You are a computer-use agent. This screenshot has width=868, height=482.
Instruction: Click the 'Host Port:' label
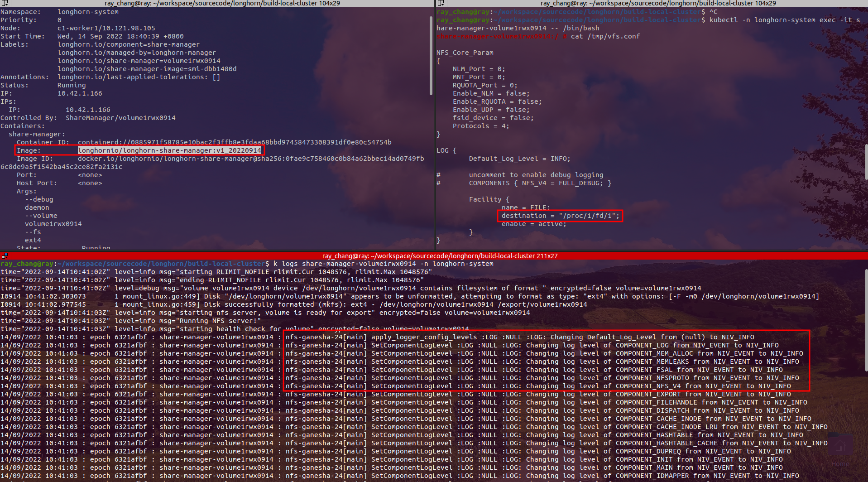[37, 183]
